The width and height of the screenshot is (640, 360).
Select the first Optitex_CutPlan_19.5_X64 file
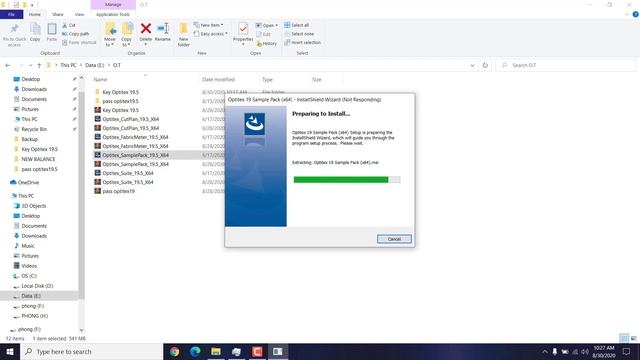coord(131,119)
